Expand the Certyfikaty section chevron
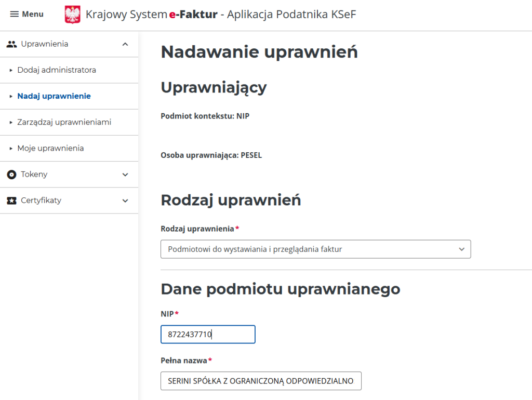 125,201
